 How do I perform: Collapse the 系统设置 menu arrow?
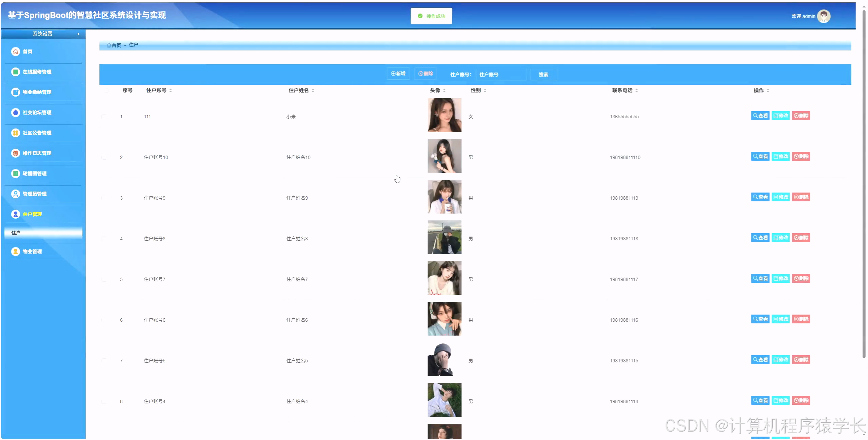pos(78,34)
